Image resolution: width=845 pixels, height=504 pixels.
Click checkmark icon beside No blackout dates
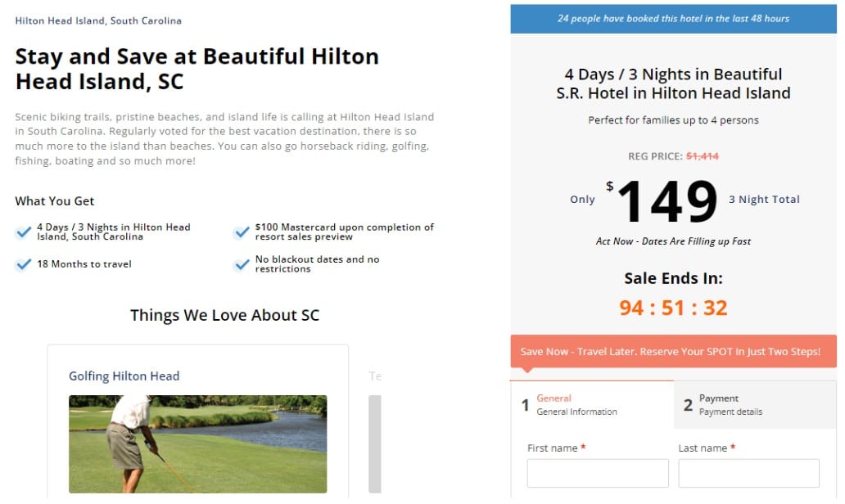(242, 264)
